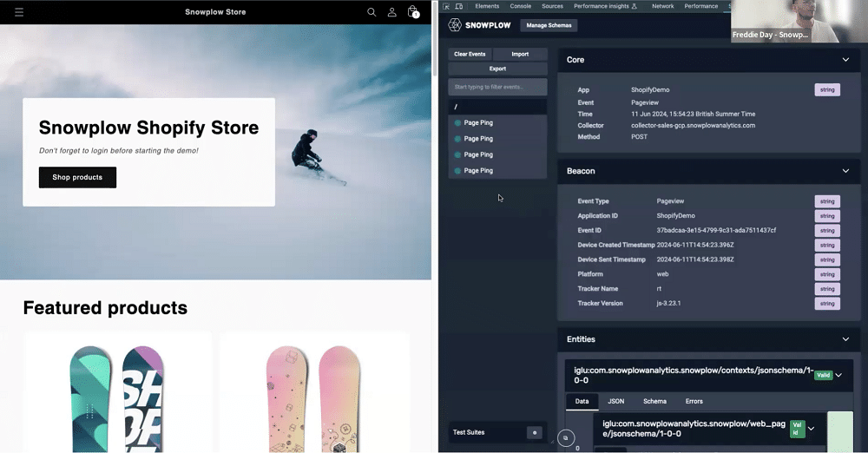This screenshot has height=453, width=868.
Task: Collapse the contexts jsonschema entity chevron
Action: (839, 376)
